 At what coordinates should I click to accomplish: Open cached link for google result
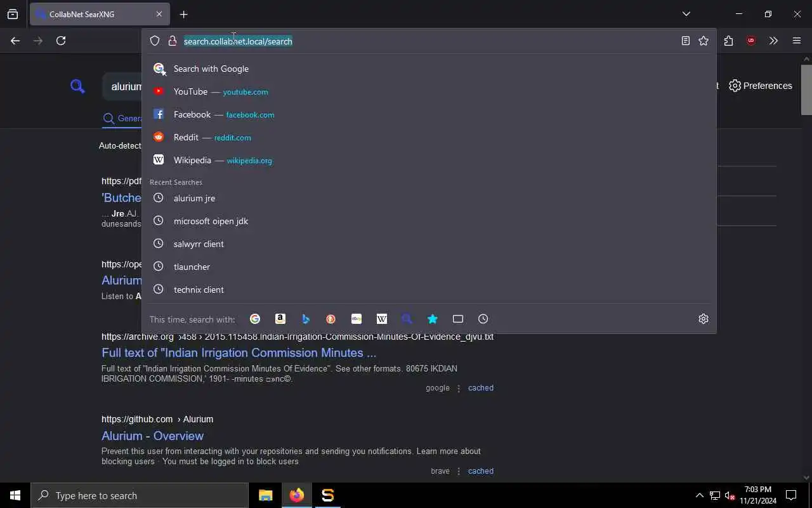(480, 388)
